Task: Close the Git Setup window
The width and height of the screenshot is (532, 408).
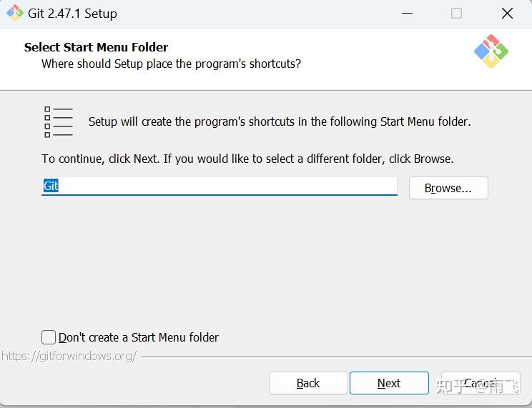Action: [507, 14]
